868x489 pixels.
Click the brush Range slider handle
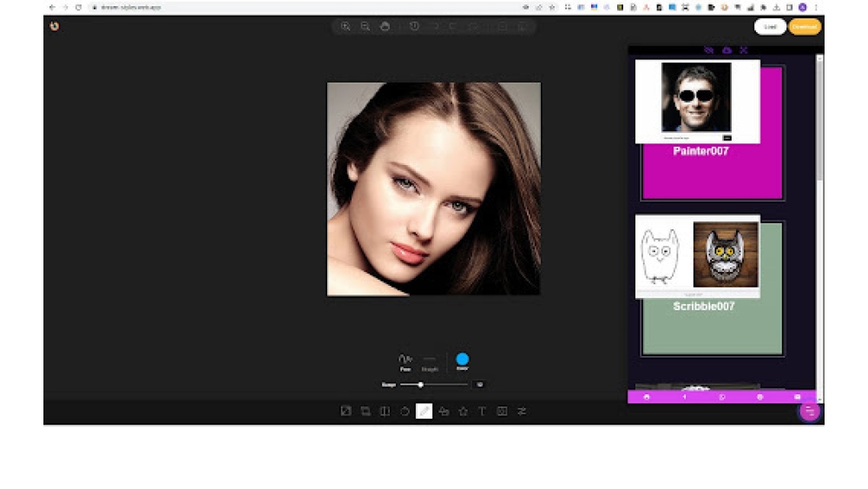[x=421, y=384]
